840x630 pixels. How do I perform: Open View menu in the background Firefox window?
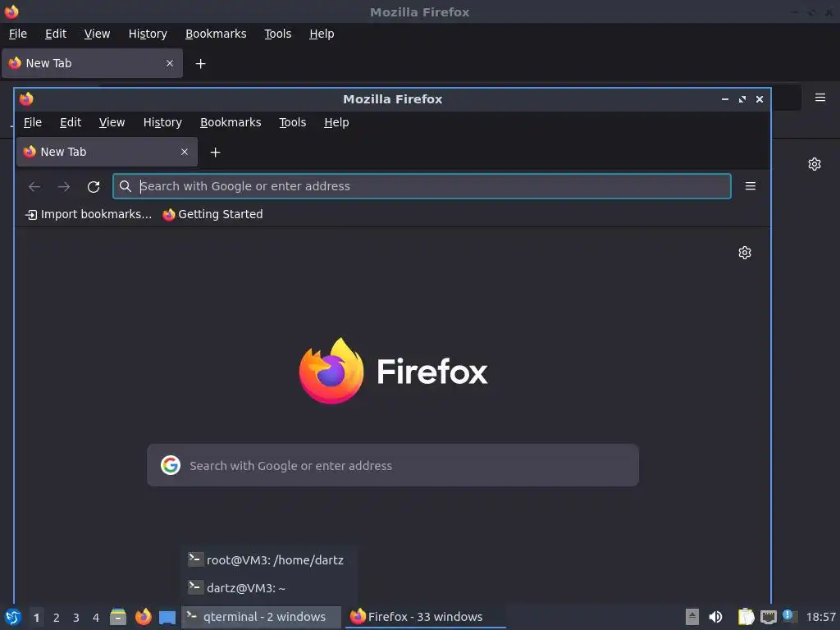tap(97, 34)
